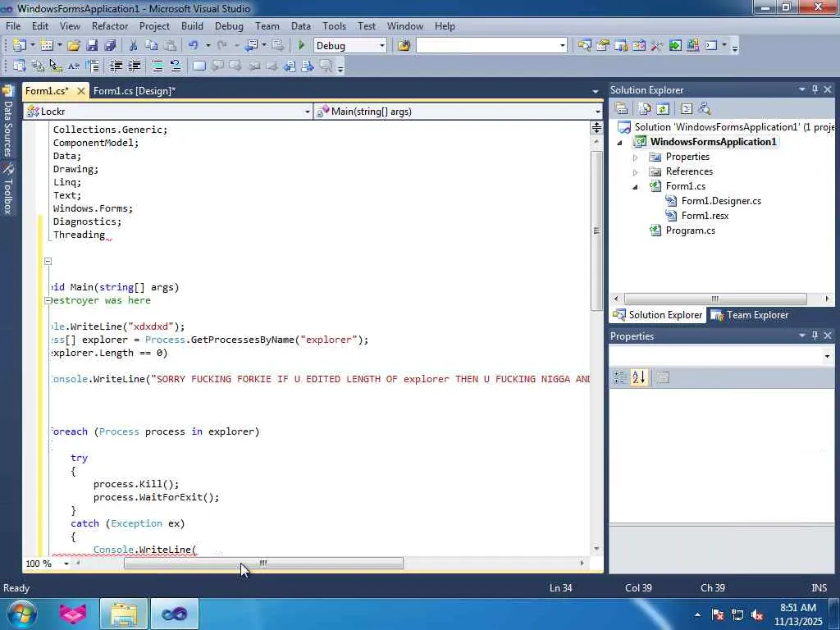Click the editor horizontal scrollbar thumb

(x=263, y=563)
